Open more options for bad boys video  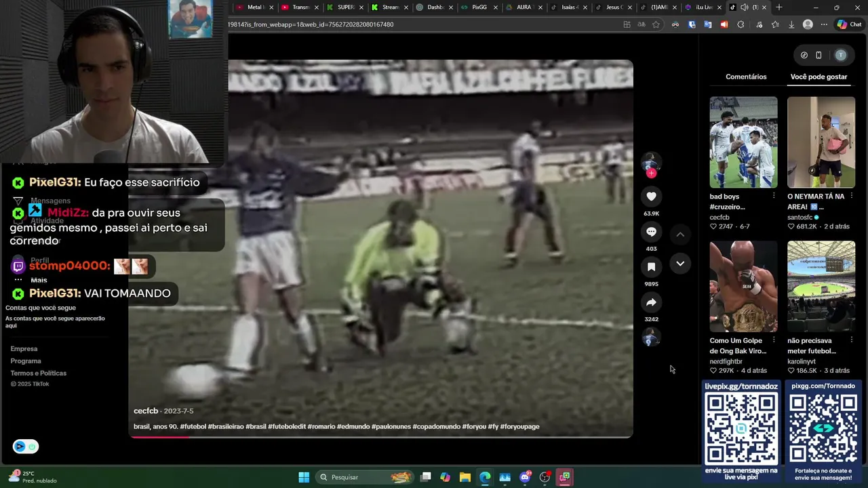tap(774, 196)
